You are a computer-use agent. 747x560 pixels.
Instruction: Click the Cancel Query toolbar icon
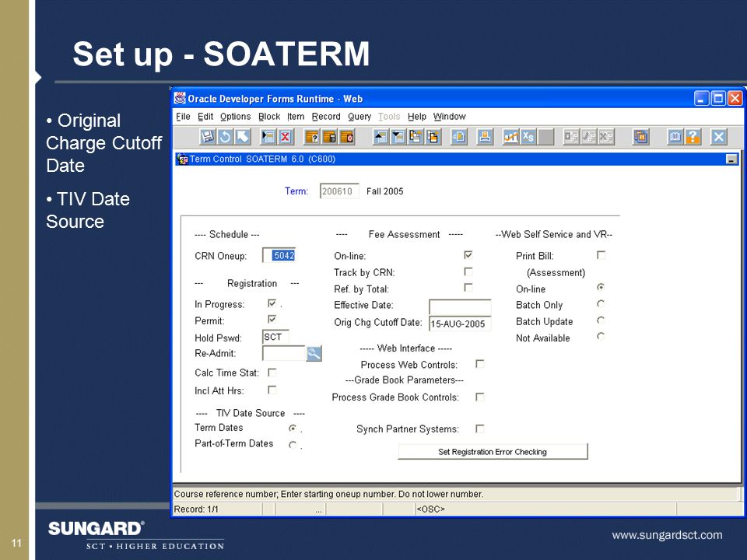(x=347, y=137)
